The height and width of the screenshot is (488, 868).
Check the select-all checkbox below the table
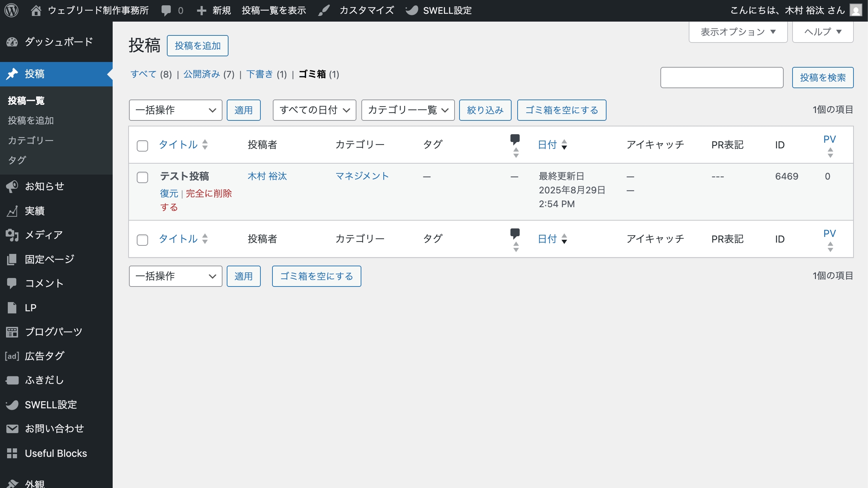click(142, 240)
